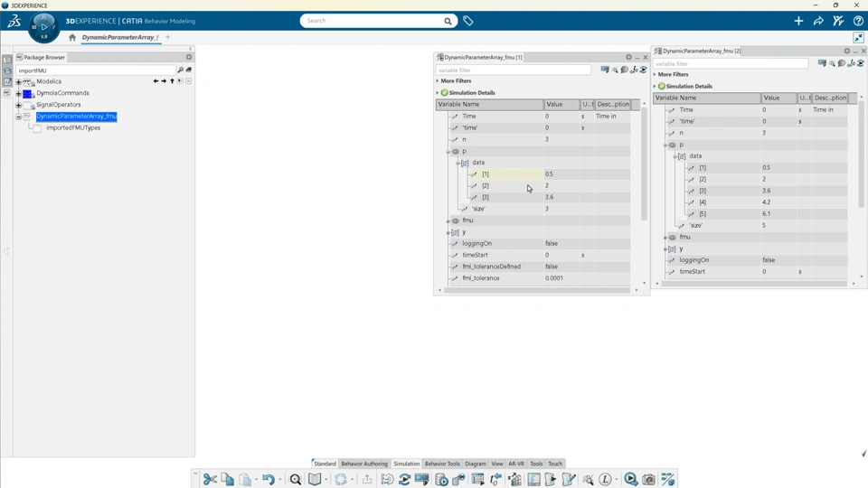Add a new tab with plus button
The image size is (868, 488).
click(x=168, y=37)
